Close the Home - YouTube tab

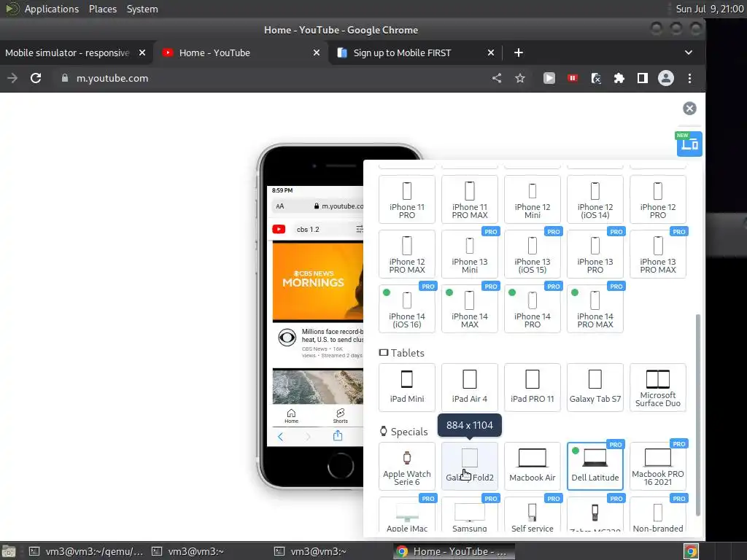316,52
